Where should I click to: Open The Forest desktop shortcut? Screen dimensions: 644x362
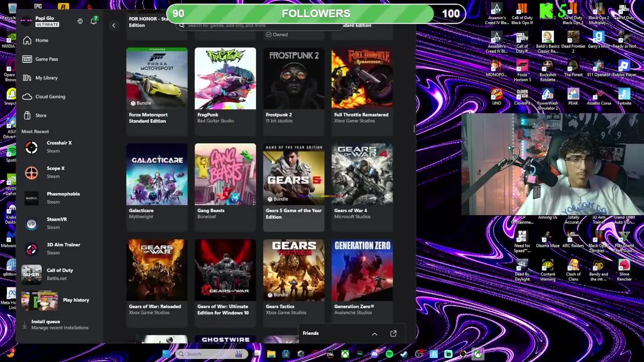tap(573, 68)
